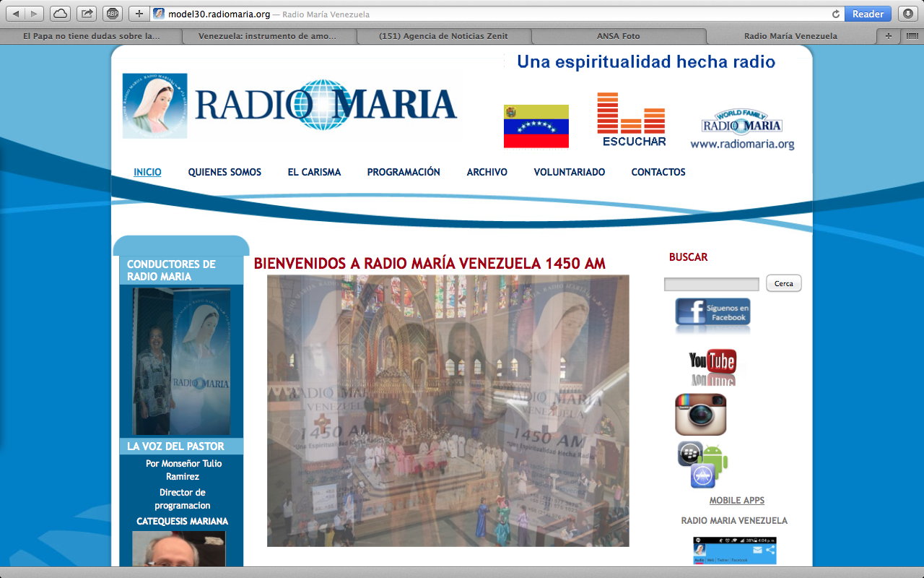Open the QUIENES SOMOS menu item

225,172
